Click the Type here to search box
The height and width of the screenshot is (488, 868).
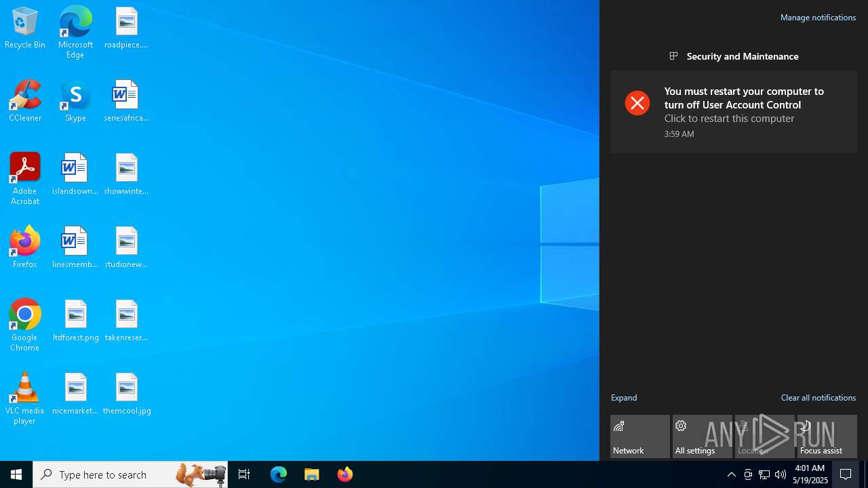click(130, 474)
